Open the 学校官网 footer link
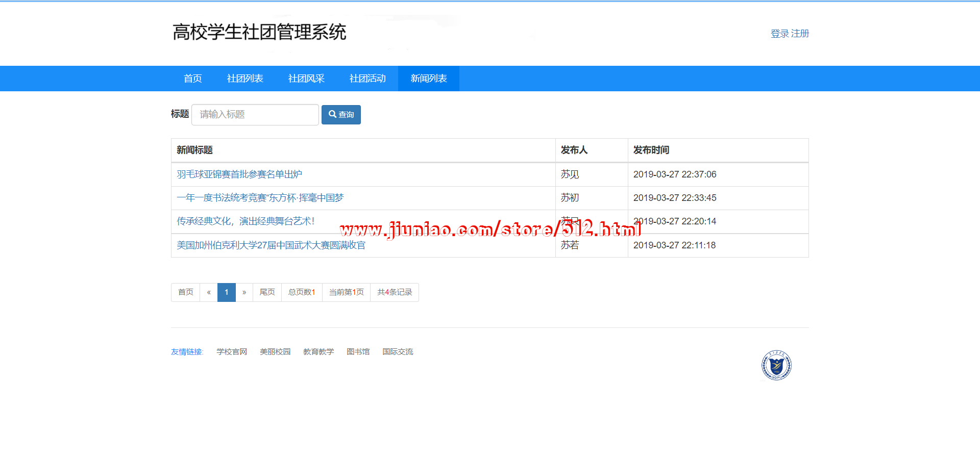Viewport: 980px width, 460px height. [232, 352]
